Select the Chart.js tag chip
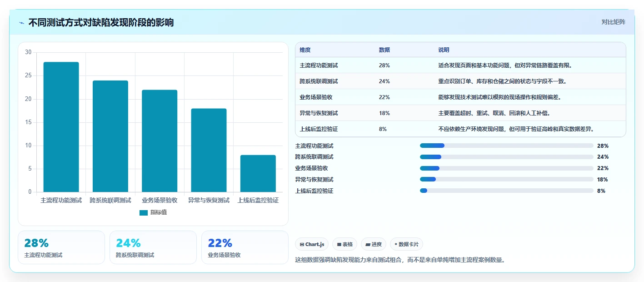Viewport: 644px width, 282px height. (312, 244)
